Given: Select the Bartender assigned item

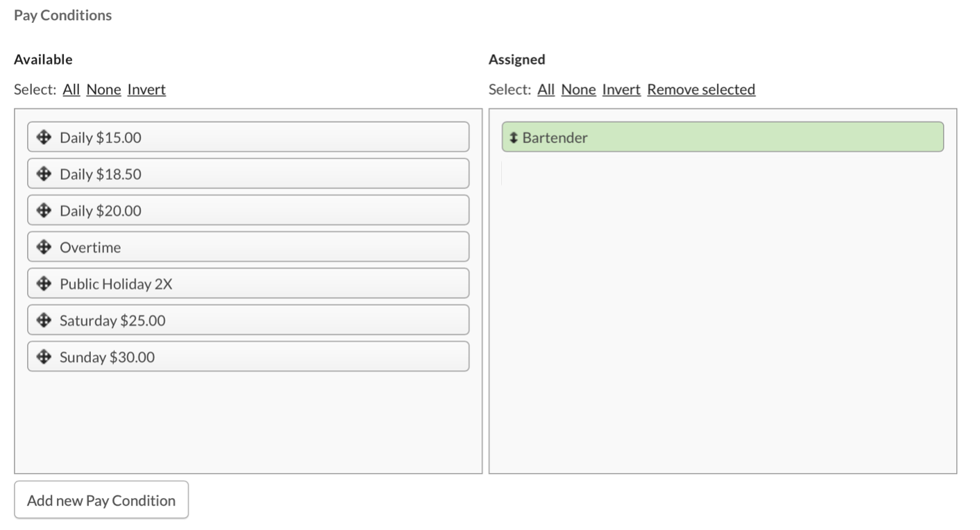Looking at the screenshot, I should tap(722, 137).
